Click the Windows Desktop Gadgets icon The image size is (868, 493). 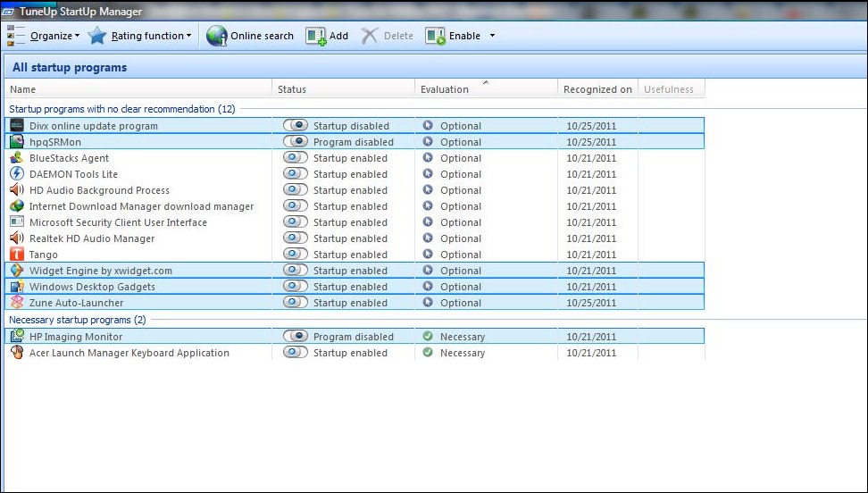tap(17, 286)
